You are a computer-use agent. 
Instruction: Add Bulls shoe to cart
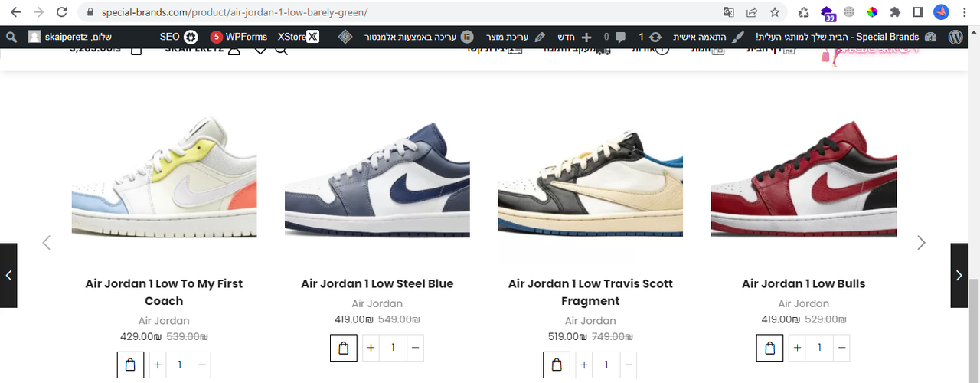click(769, 348)
